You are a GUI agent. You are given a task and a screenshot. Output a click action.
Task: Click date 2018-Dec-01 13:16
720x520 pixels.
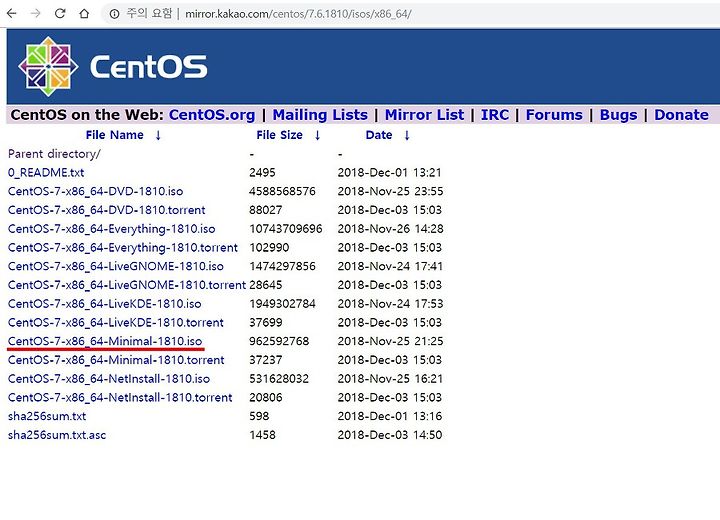390,416
